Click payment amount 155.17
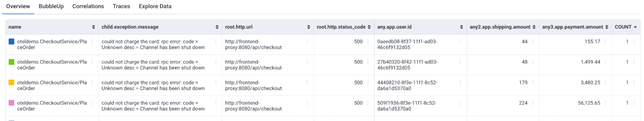This screenshot has width=644, height=121. coord(592,41)
